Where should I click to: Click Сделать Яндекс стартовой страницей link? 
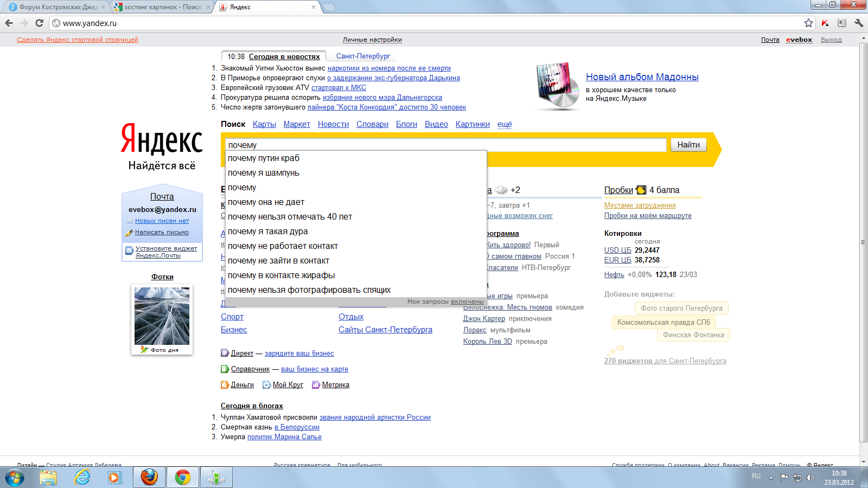tap(78, 40)
